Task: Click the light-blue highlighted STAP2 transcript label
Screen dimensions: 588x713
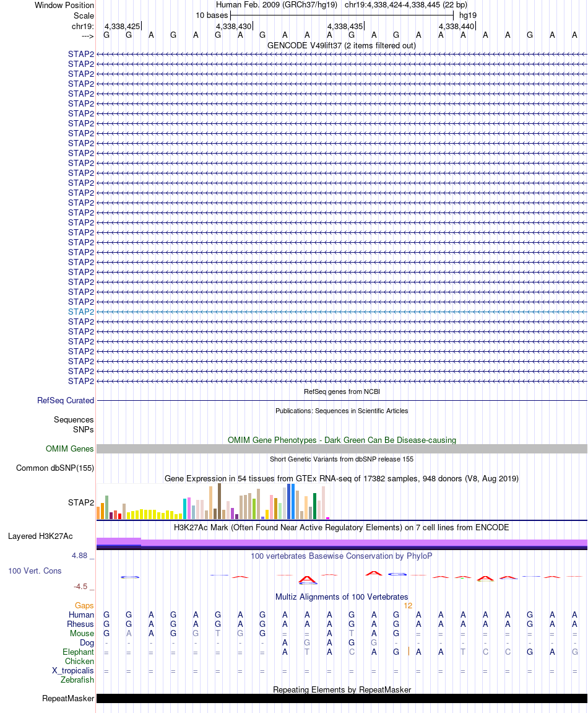Action: [81, 312]
